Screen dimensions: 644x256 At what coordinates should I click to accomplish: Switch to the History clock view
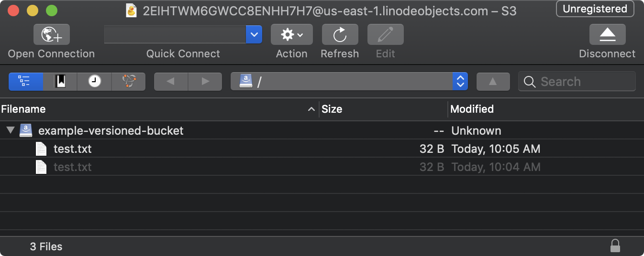(x=94, y=82)
